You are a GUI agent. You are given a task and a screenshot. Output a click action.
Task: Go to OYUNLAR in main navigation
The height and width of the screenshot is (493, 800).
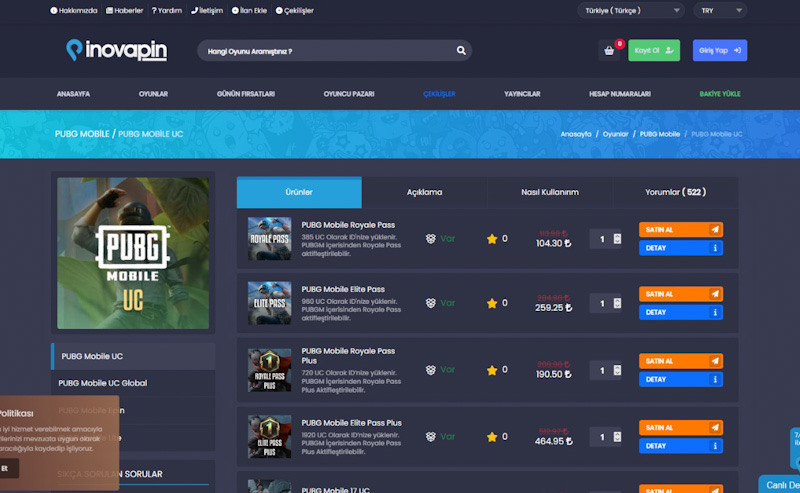[153, 94]
